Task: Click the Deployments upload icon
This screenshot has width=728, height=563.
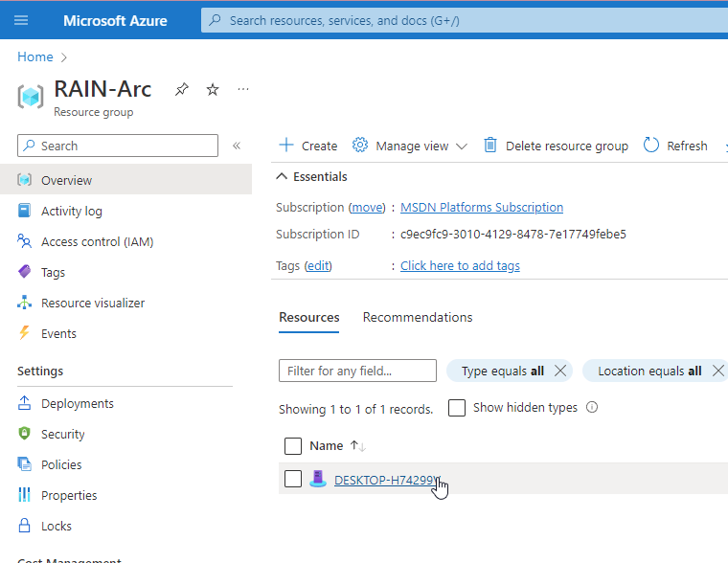Action: click(24, 403)
